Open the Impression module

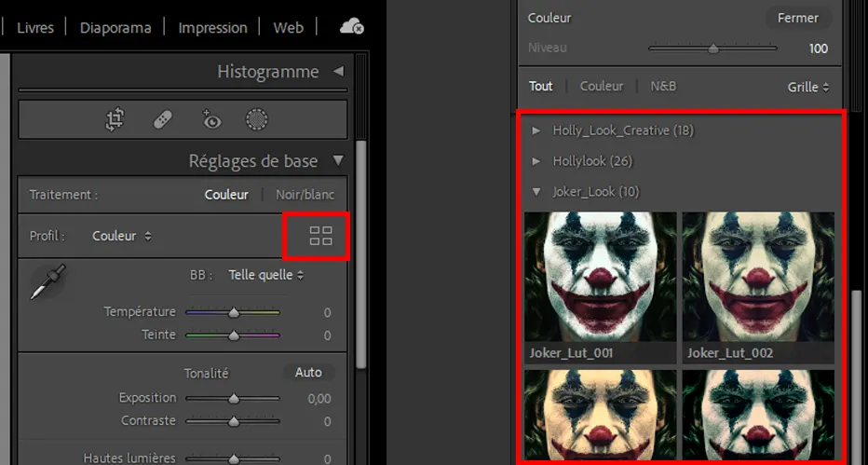pyautogui.click(x=212, y=28)
